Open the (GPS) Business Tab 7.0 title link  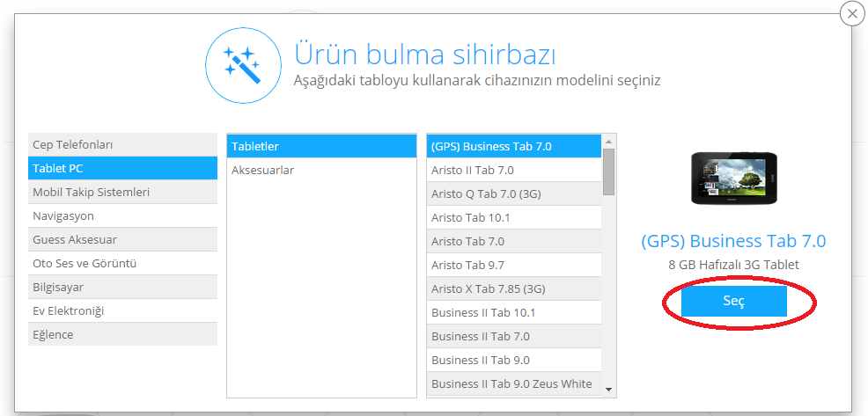(733, 241)
